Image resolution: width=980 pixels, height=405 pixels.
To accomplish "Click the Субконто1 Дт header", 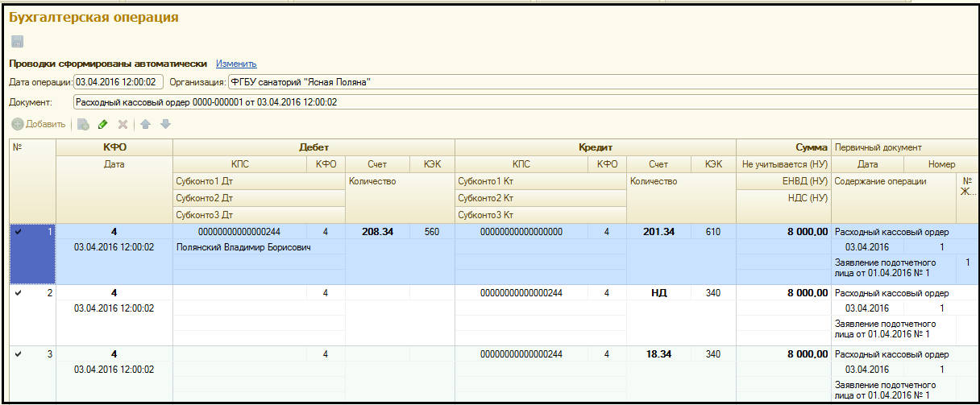I will pos(259,181).
